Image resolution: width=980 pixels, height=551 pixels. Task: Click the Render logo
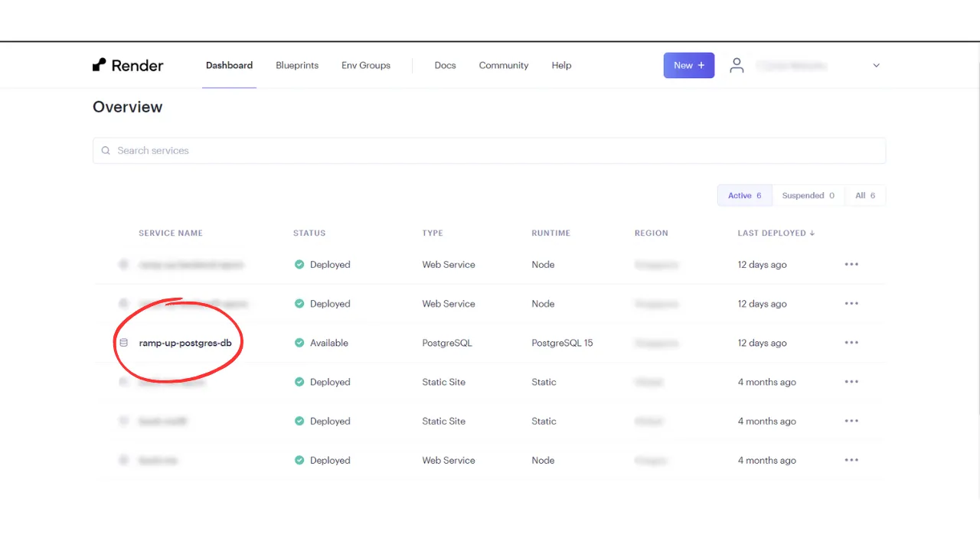click(128, 65)
